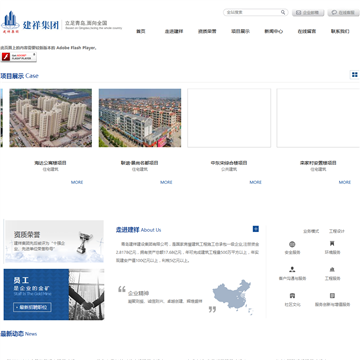
Task: Click the person icon for customer communication service
Action: tap(292, 269)
